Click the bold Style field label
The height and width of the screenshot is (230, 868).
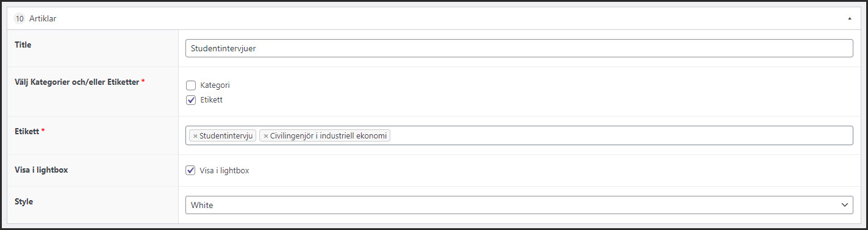(x=23, y=201)
